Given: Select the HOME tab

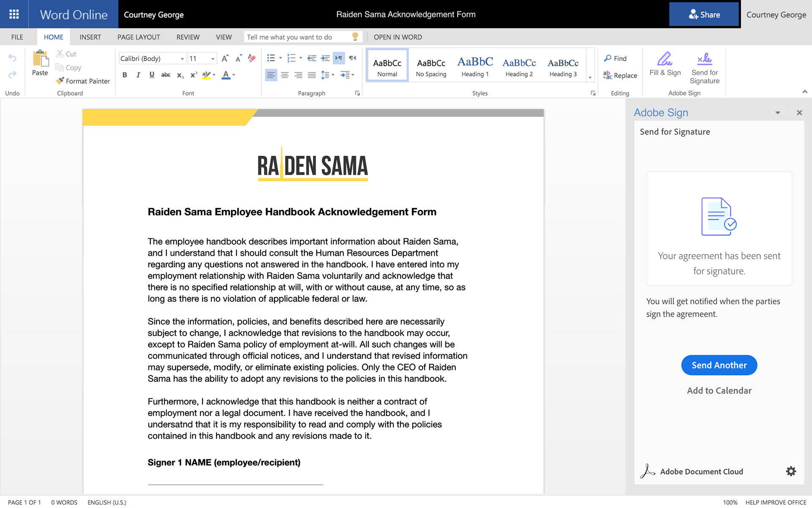Looking at the screenshot, I should pos(53,37).
